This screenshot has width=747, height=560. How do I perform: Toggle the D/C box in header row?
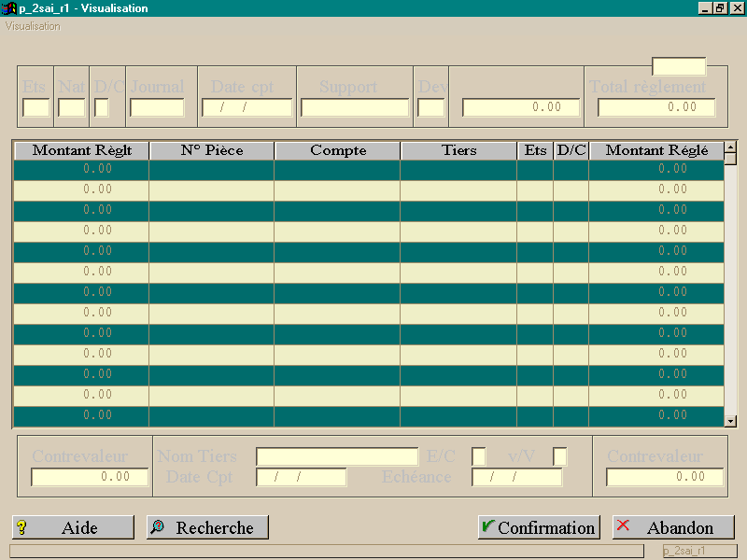coord(102,107)
